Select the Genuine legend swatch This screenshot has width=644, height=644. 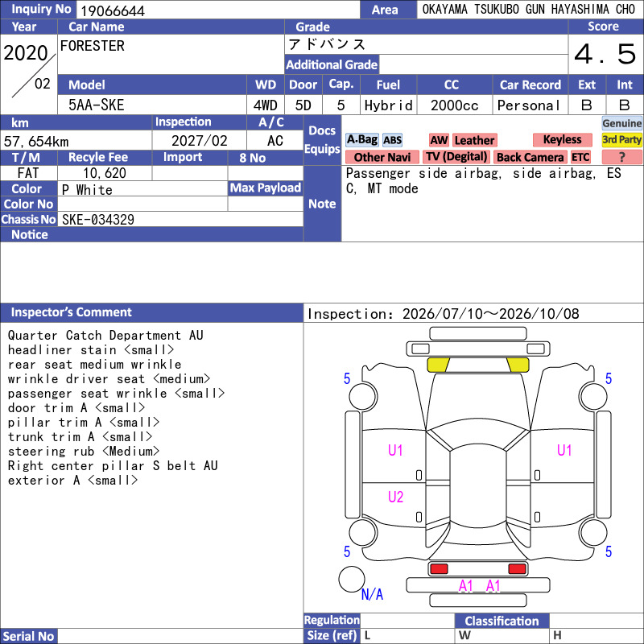621,123
